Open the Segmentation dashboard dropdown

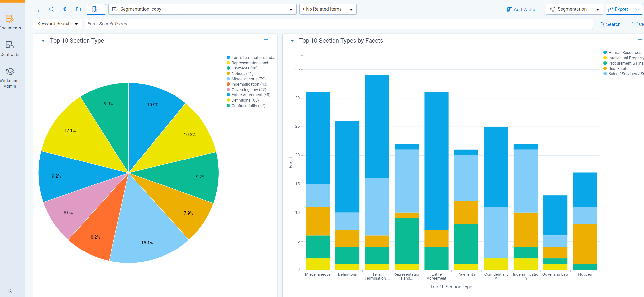[574, 9]
